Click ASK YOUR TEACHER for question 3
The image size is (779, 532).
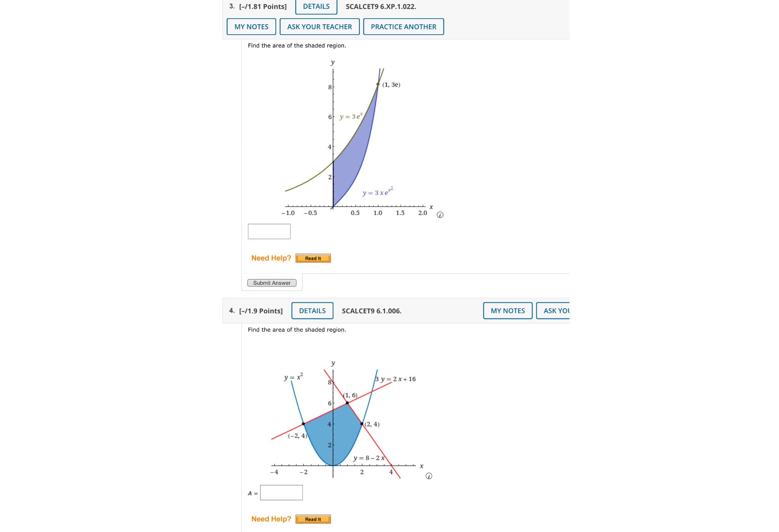pyautogui.click(x=319, y=27)
